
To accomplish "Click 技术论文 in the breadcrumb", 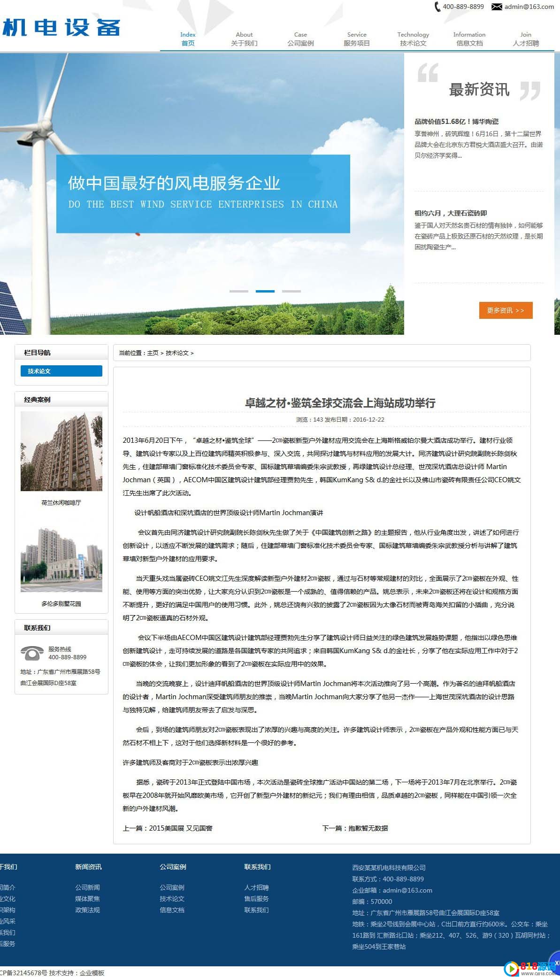I will point(177,353).
